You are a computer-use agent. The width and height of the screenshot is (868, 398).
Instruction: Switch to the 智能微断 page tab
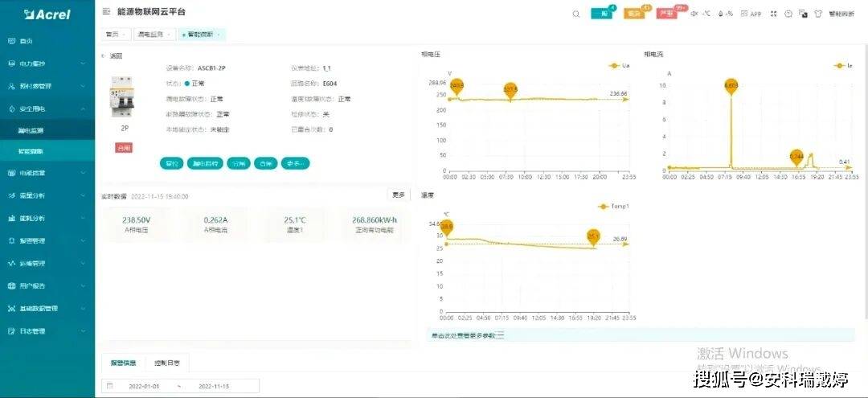[x=202, y=35]
